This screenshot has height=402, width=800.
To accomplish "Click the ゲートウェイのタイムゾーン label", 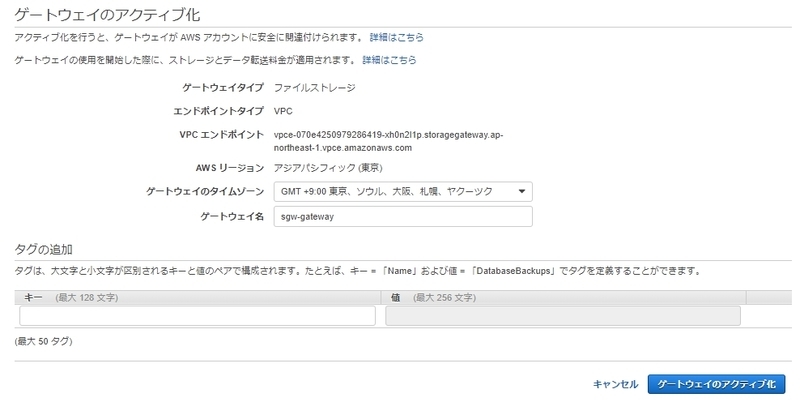I will tap(205, 192).
